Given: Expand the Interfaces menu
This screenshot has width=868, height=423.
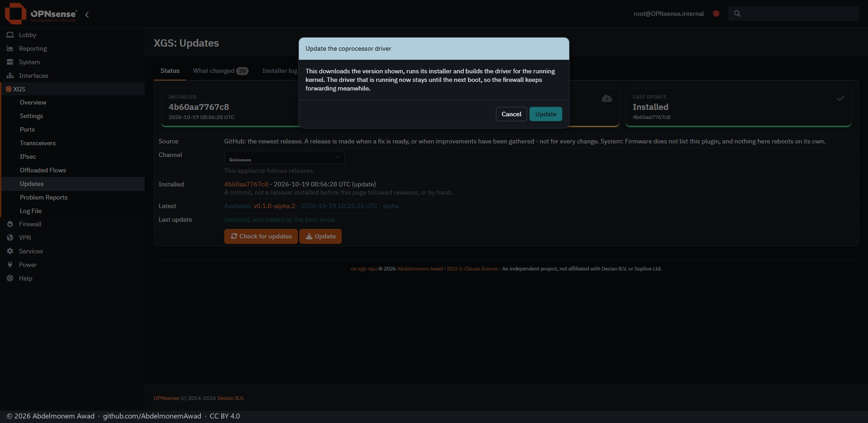Looking at the screenshot, I should point(72,76).
